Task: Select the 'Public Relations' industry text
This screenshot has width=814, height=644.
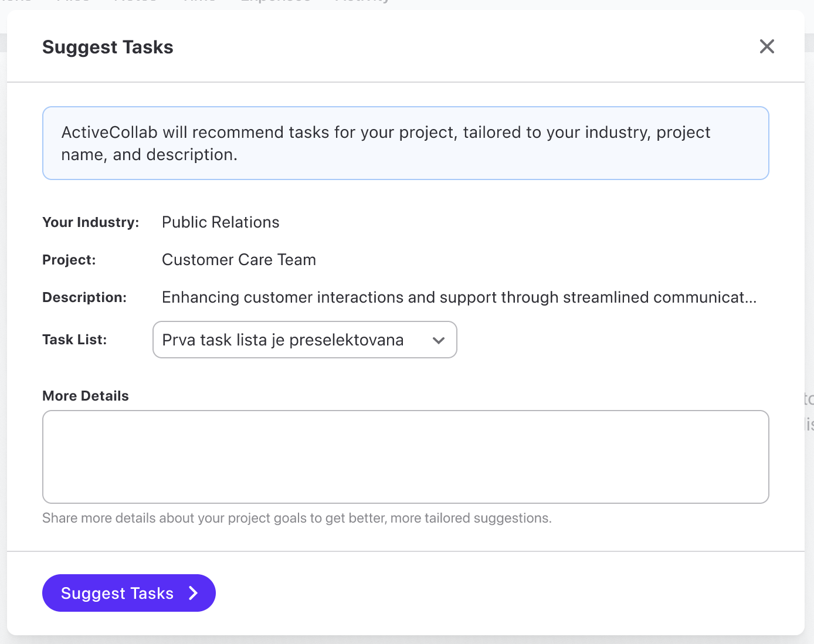Action: 221,222
